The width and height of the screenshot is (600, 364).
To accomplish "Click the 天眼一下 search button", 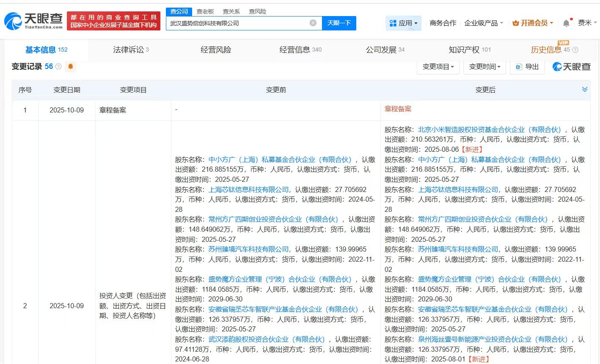I will (339, 23).
